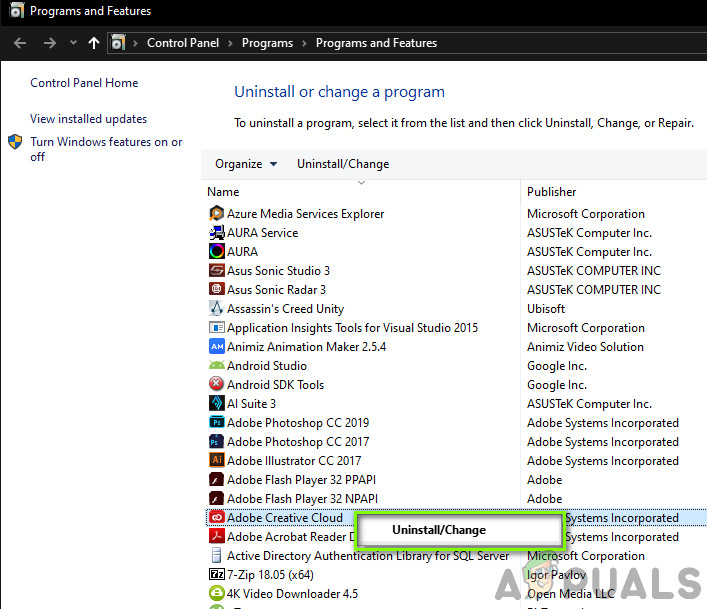Select Adobe Flash Player 32 NPAPI name
707x609 pixels.
[x=303, y=499]
